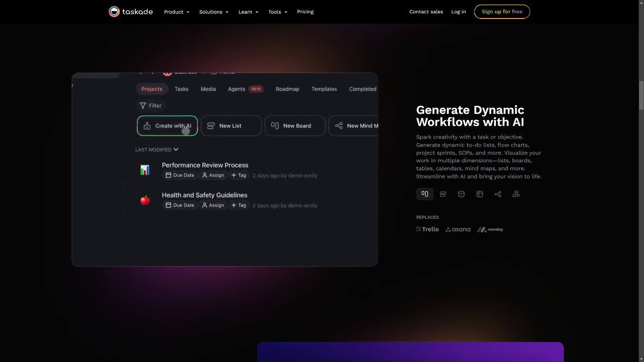
Task: Expand the Tools dropdown menu
Action: [x=278, y=12]
